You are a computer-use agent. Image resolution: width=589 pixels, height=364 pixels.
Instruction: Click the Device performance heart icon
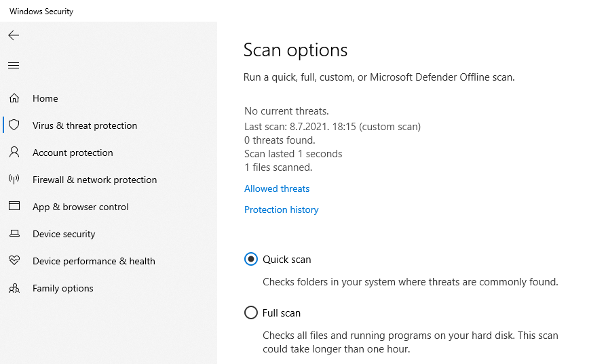[14, 261]
